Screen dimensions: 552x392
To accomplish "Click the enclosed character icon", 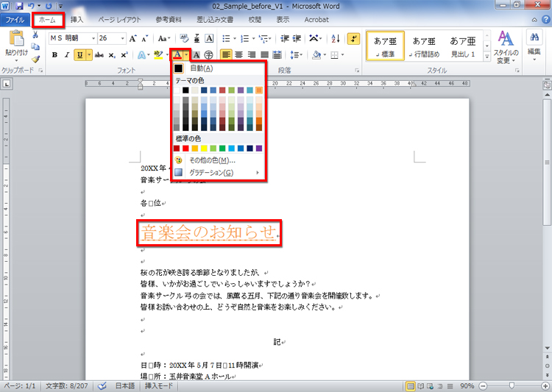I will [x=209, y=55].
